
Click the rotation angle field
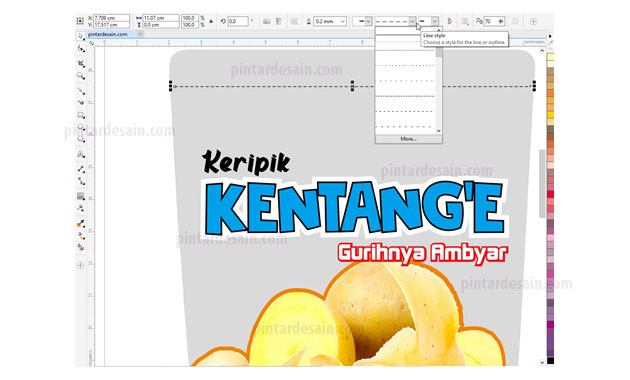pyautogui.click(x=238, y=21)
